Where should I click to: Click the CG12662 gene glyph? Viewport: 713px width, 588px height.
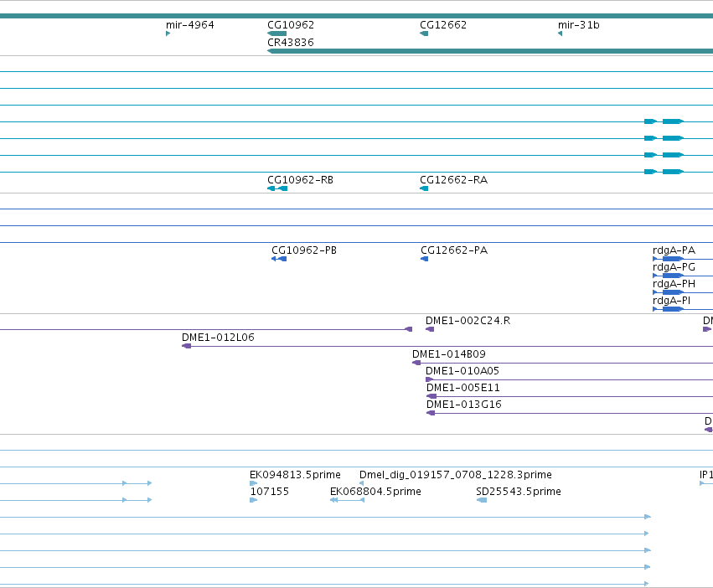point(424,34)
